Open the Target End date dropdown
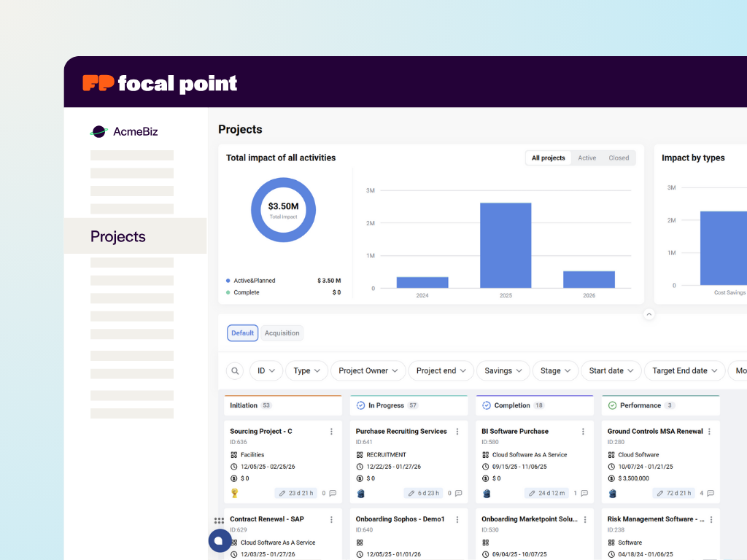Image resolution: width=747 pixels, height=560 pixels. (684, 371)
